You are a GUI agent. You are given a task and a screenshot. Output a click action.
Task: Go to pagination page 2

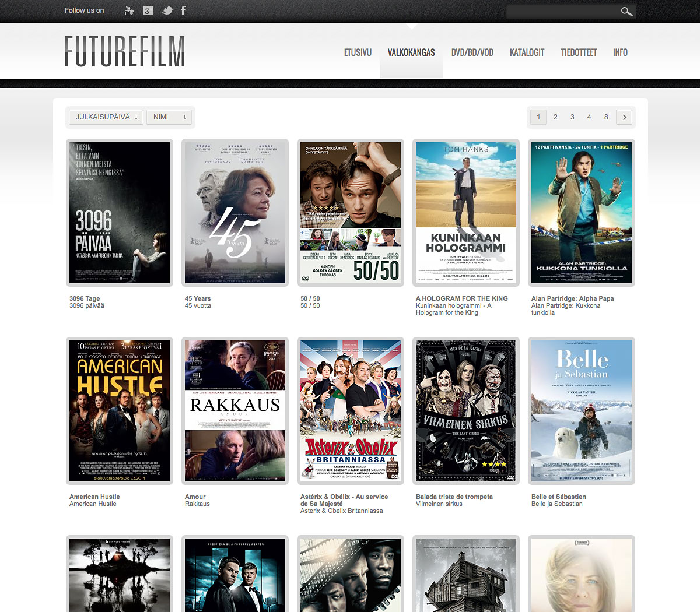555,117
